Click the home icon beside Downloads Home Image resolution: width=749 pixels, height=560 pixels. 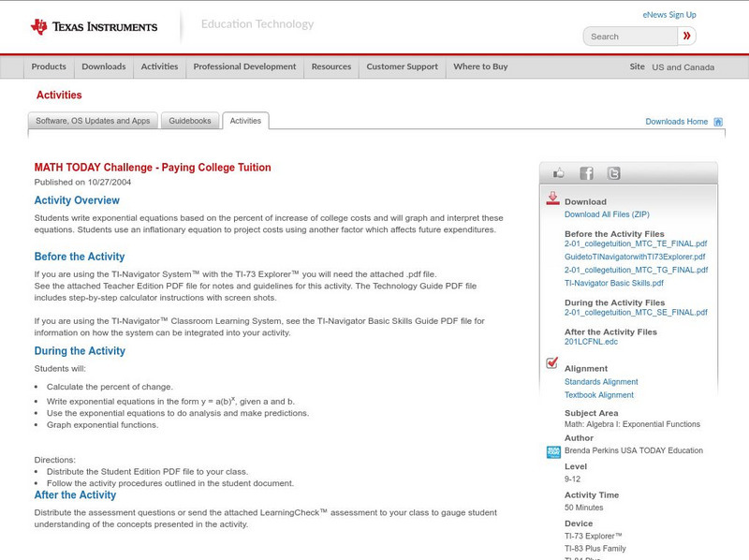718,122
